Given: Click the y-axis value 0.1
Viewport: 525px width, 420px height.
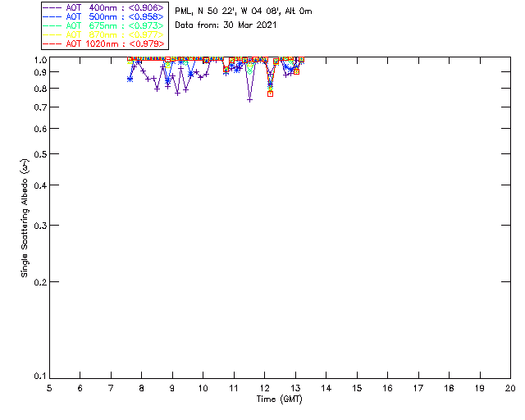Looking at the screenshot, I should coord(40,377).
